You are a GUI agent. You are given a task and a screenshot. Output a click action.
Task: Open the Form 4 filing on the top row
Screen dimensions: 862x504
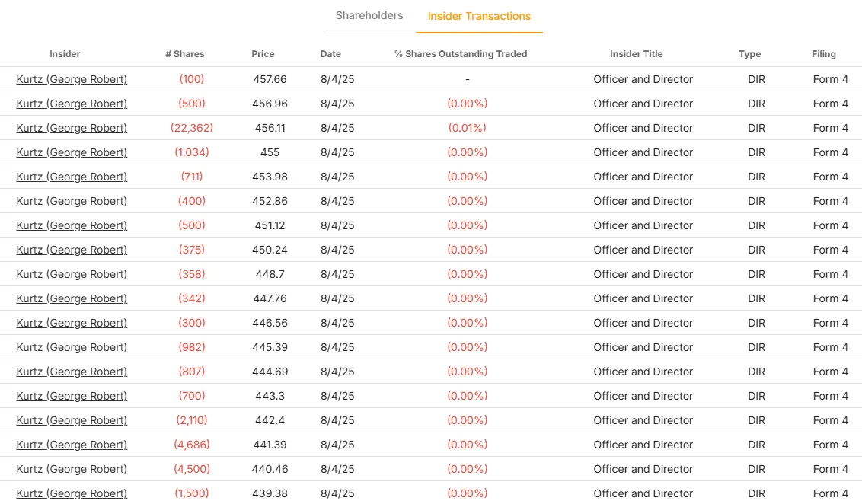point(830,79)
